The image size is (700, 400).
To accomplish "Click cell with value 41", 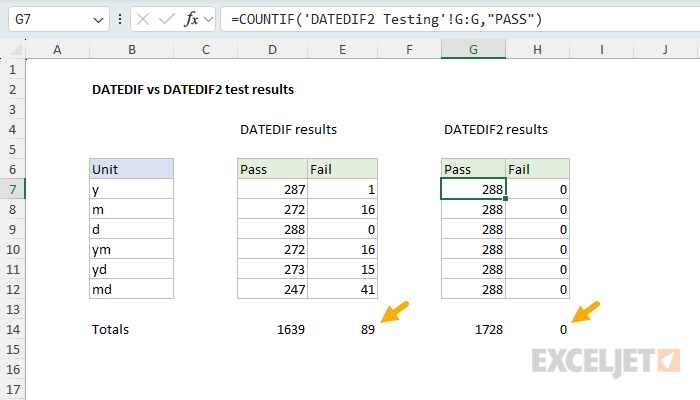I will point(342,289).
